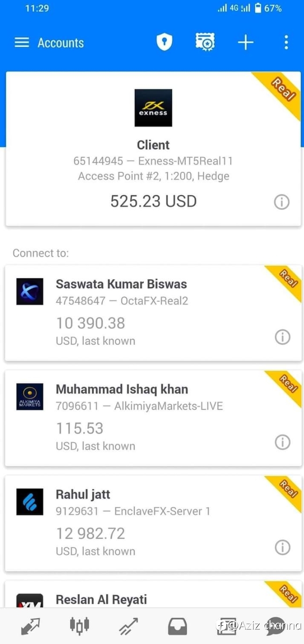Connect to Rahul jatt EnclaveFX account
Image resolution: width=304 pixels, height=644 pixels.
click(153, 523)
